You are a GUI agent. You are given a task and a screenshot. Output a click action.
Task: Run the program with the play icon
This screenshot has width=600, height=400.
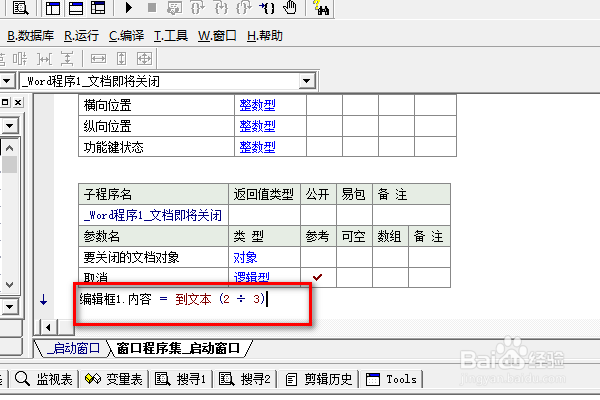(129, 7)
